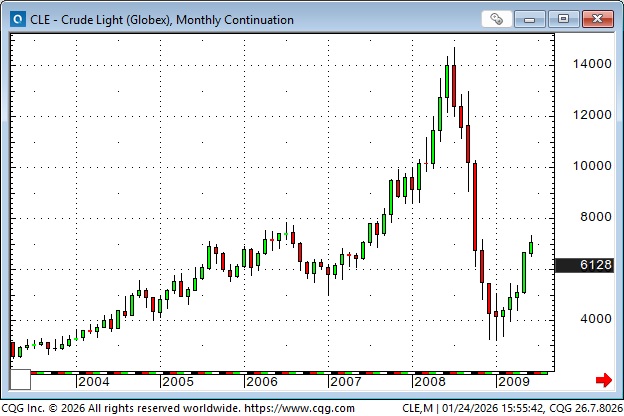
Task: Select the 2005 label on time axis
Action: point(177,381)
